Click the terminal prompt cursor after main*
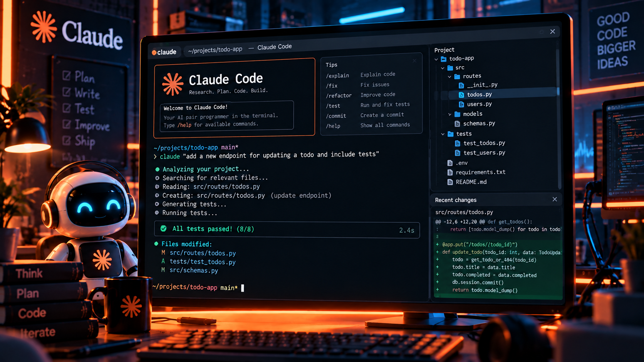The height and width of the screenshot is (362, 644). [243, 288]
